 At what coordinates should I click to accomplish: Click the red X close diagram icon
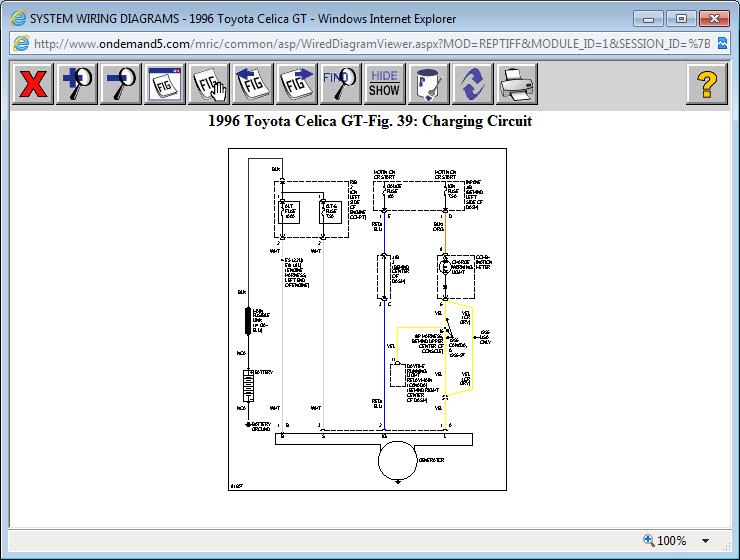pyautogui.click(x=33, y=84)
